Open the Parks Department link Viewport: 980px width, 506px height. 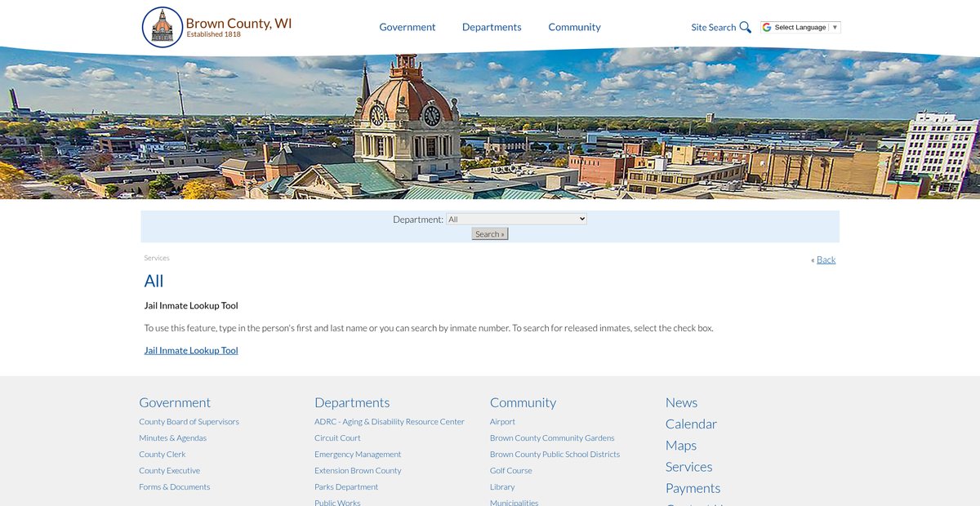pyautogui.click(x=346, y=487)
